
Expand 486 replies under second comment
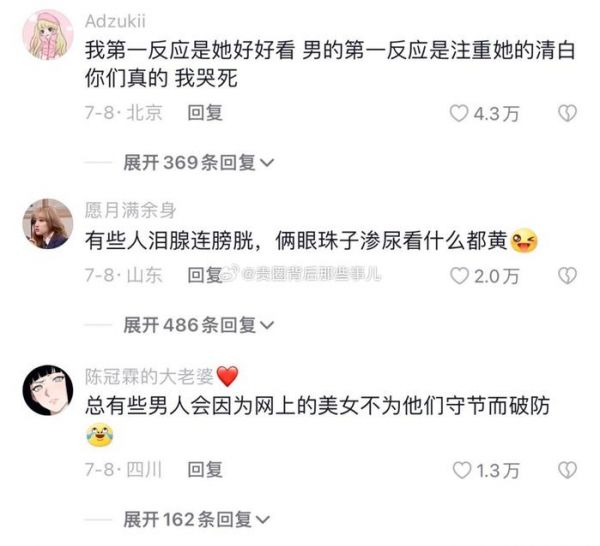point(199,325)
